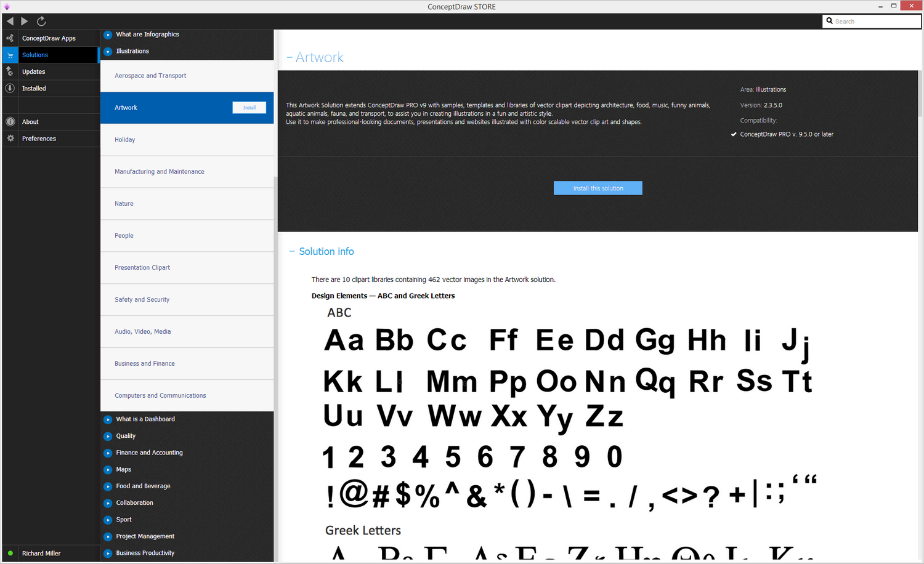Viewport: 924px width, 564px height.
Task: Click the Preferences gear icon
Action: [10, 139]
